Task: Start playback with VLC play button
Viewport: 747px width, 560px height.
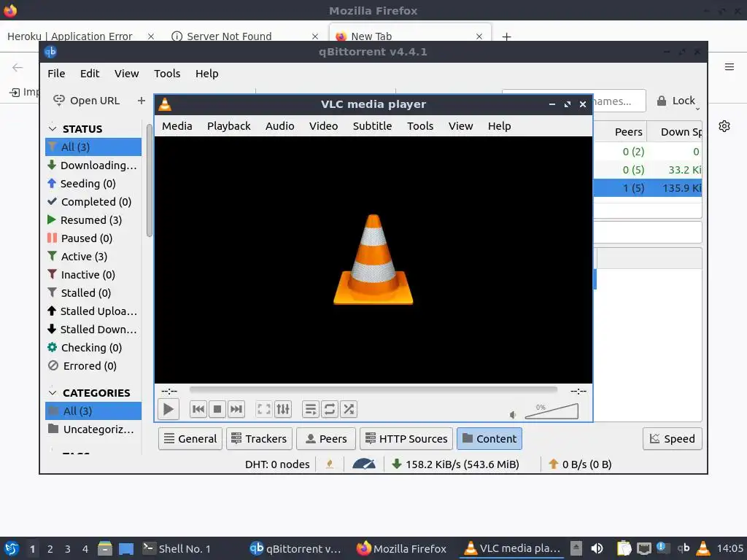Action: point(169,409)
